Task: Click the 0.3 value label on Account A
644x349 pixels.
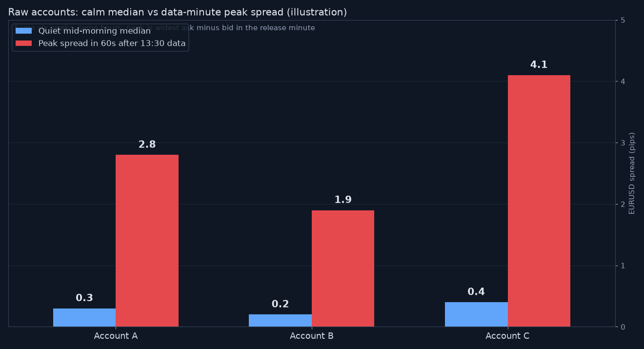Action: (84, 298)
